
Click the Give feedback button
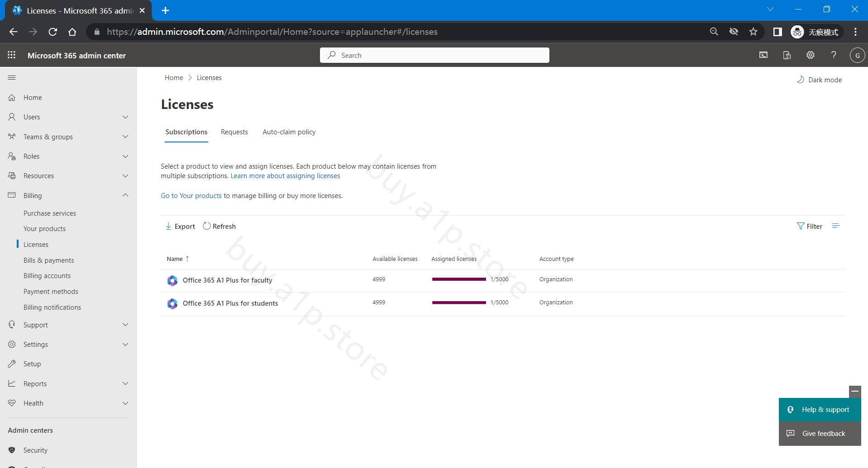(x=820, y=434)
